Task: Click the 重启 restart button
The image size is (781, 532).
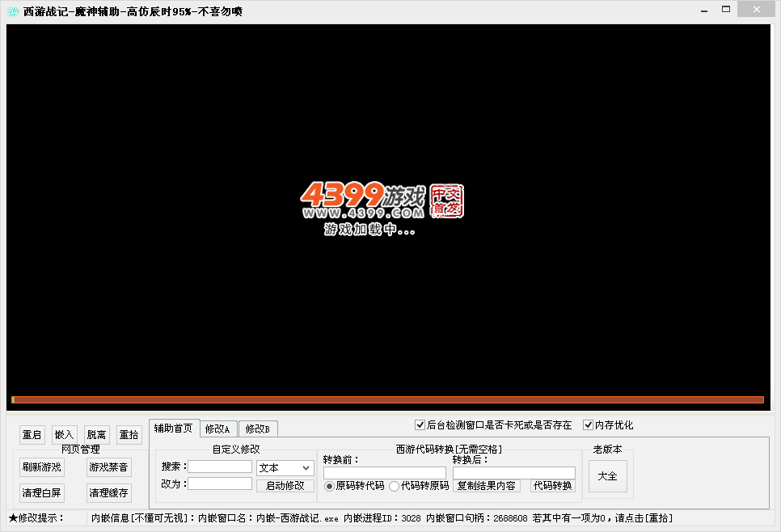Action: pyautogui.click(x=32, y=435)
